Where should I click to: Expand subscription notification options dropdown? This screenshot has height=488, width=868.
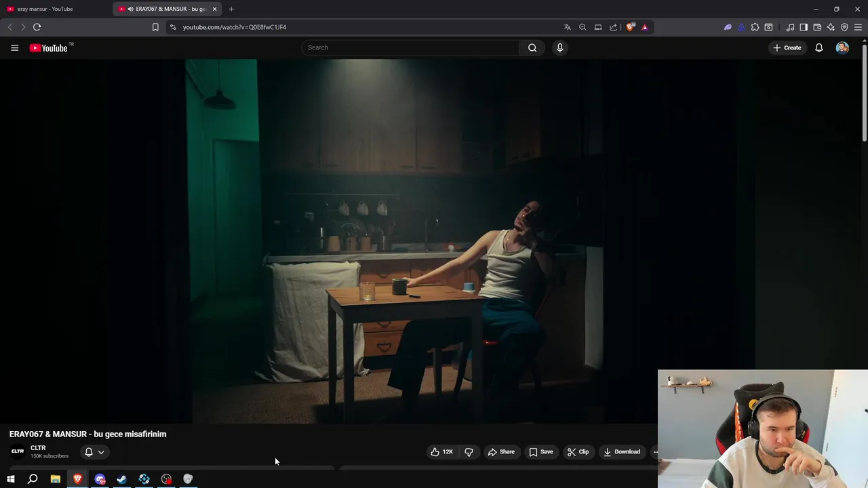coord(94,452)
